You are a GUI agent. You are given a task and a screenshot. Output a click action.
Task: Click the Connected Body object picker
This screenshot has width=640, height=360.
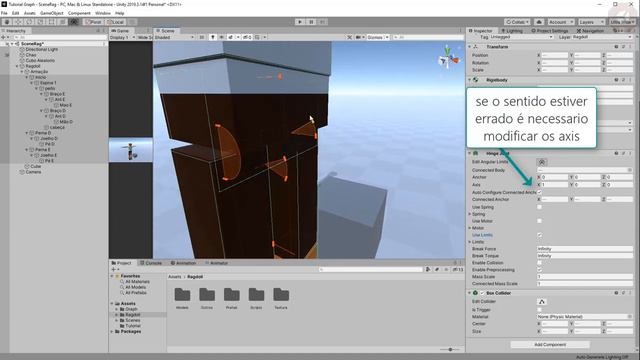click(x=630, y=170)
